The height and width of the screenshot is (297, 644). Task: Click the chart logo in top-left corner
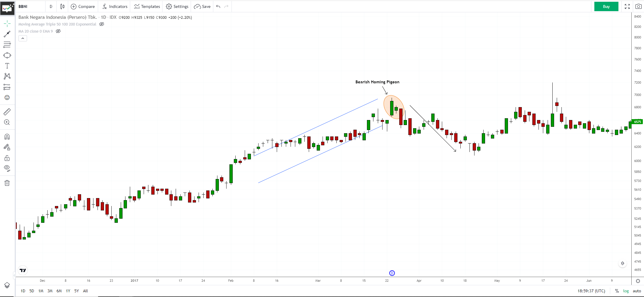pos(7,8)
